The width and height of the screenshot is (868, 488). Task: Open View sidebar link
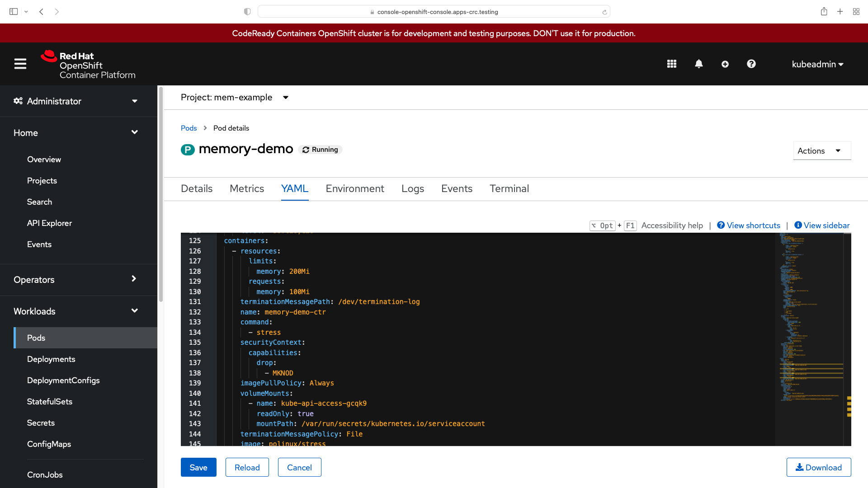tap(822, 225)
